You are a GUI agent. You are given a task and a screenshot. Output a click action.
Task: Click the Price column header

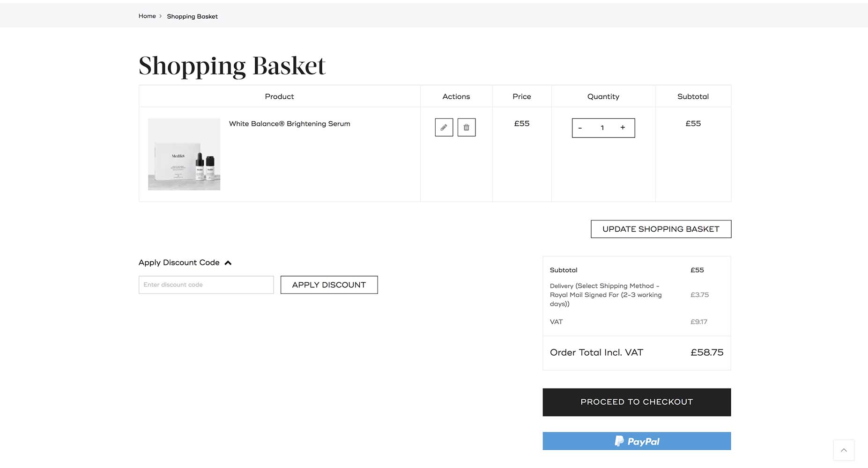[x=522, y=96]
